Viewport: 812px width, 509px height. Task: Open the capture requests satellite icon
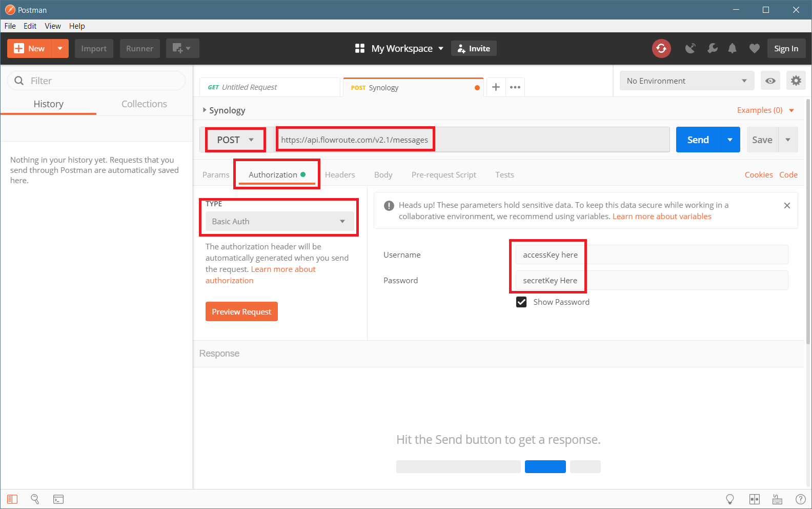pos(691,48)
